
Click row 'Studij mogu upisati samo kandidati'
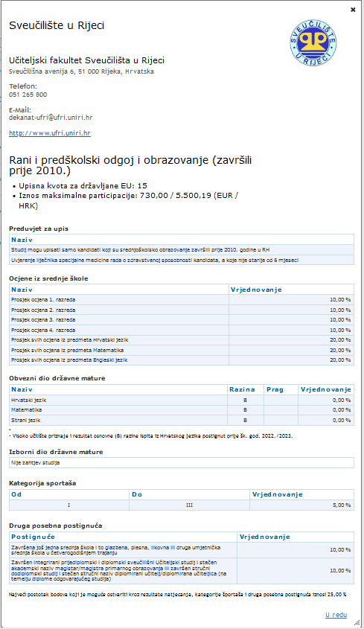(182, 249)
